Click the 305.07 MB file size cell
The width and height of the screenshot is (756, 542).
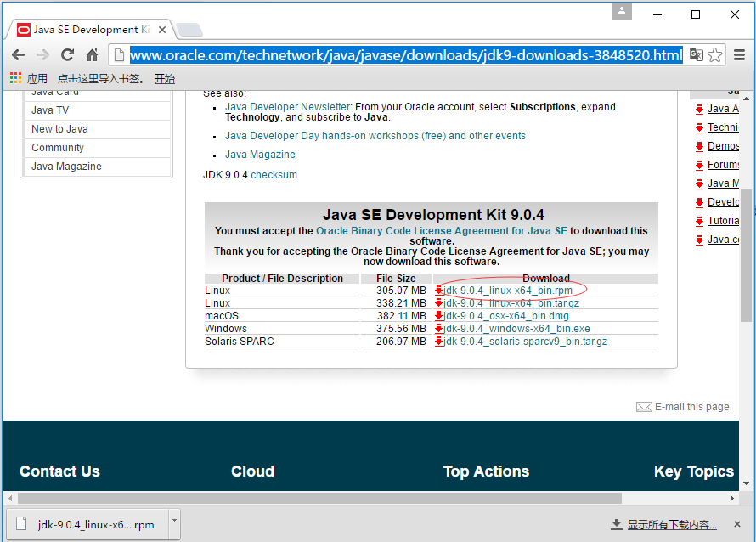401,291
